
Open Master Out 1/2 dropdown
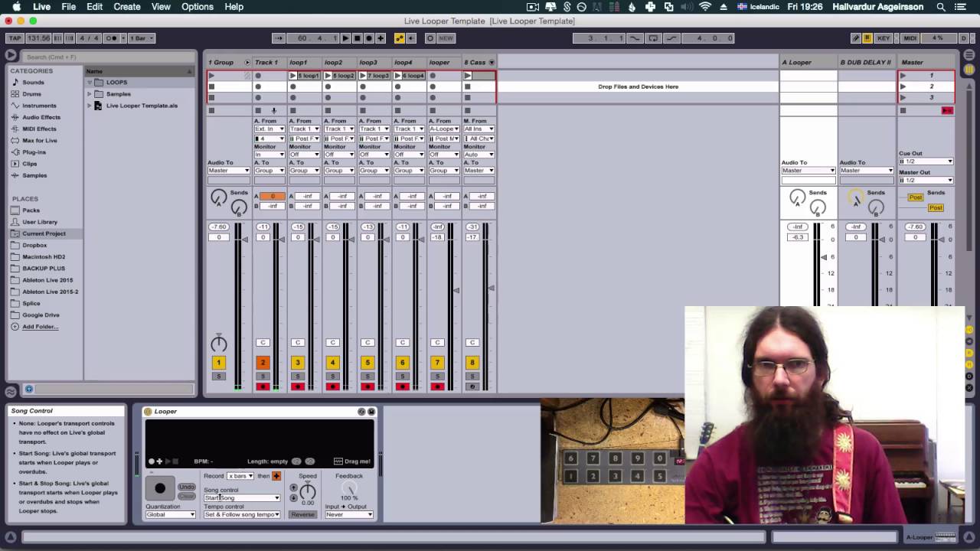pos(926,181)
